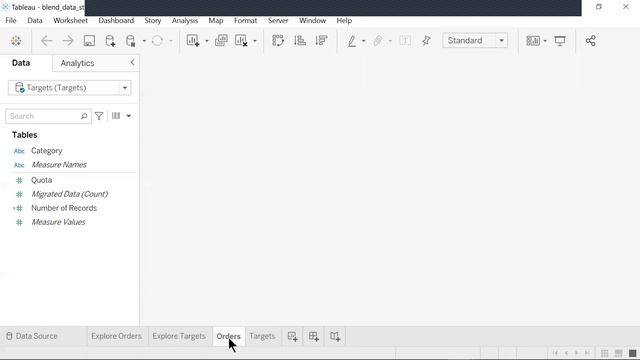
Task: Select the Orders sheet tab
Action: [x=229, y=336]
